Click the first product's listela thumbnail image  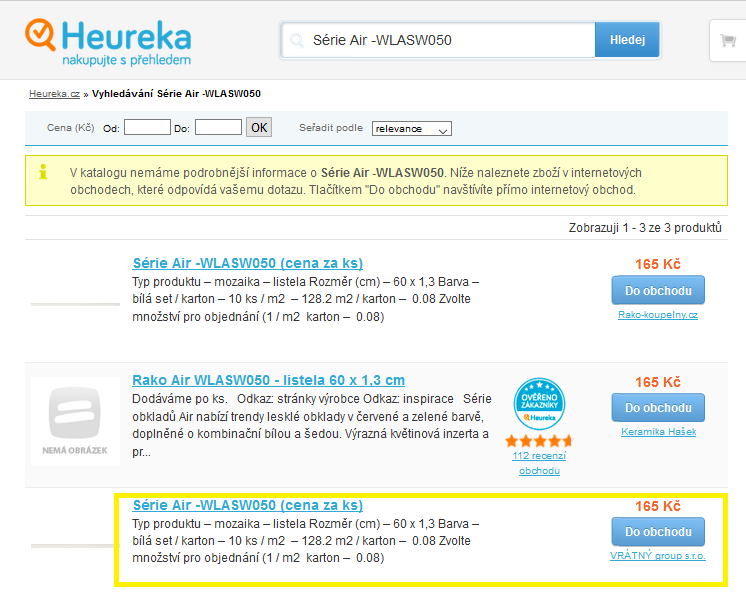(x=75, y=304)
